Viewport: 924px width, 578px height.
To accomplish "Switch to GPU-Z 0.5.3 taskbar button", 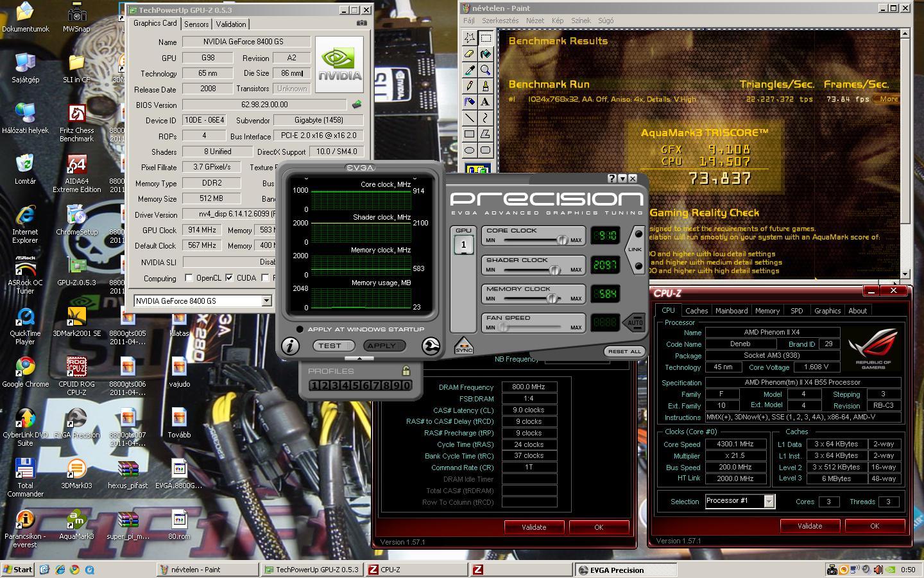I will coord(312,570).
